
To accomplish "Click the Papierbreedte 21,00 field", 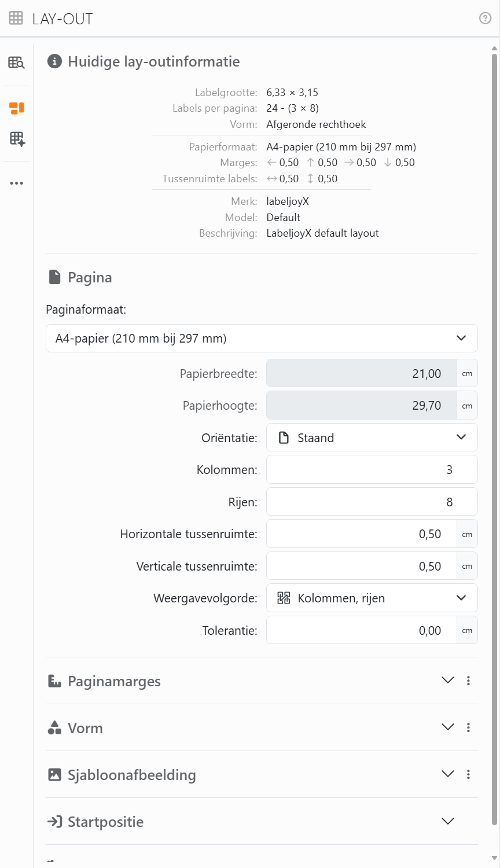I will (362, 373).
